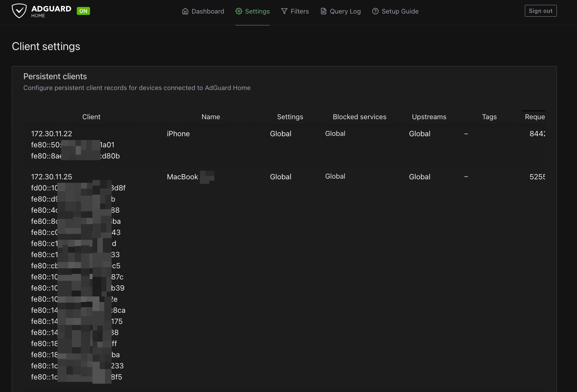Screen dimensions: 577x392
Task: Click the Tags column header
Action: coord(489,117)
